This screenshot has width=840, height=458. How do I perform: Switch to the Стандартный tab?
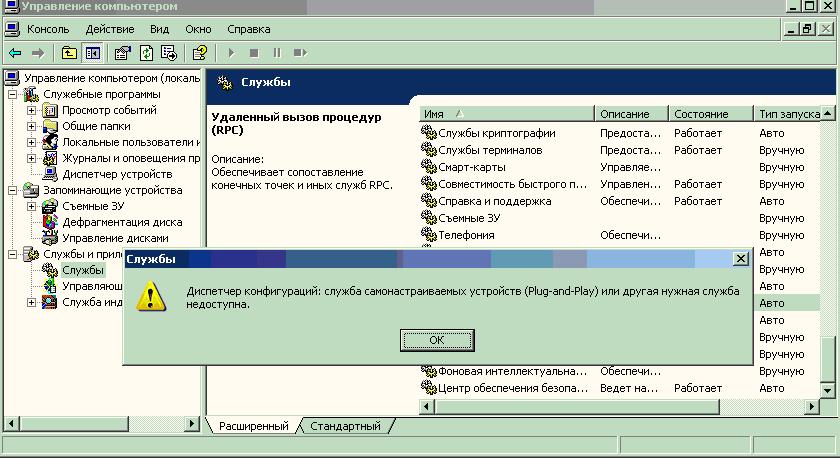coord(345,426)
